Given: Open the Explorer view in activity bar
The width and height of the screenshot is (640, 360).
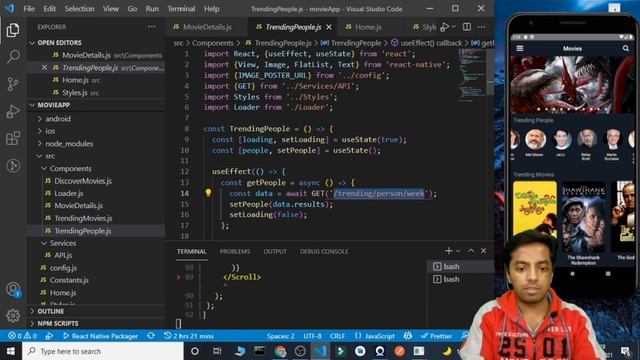Looking at the screenshot, I should pyautogui.click(x=13, y=30).
